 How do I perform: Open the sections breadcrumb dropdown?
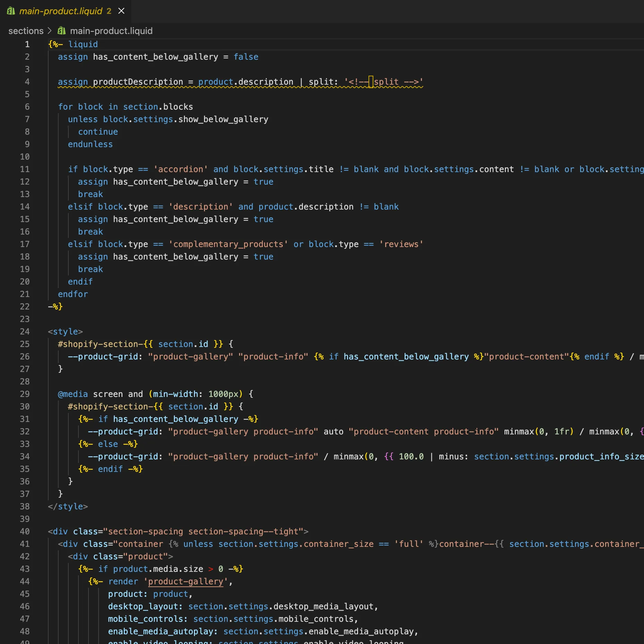[x=26, y=31]
